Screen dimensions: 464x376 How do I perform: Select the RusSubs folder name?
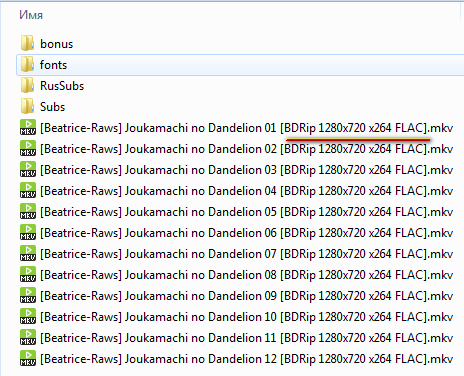[62, 86]
